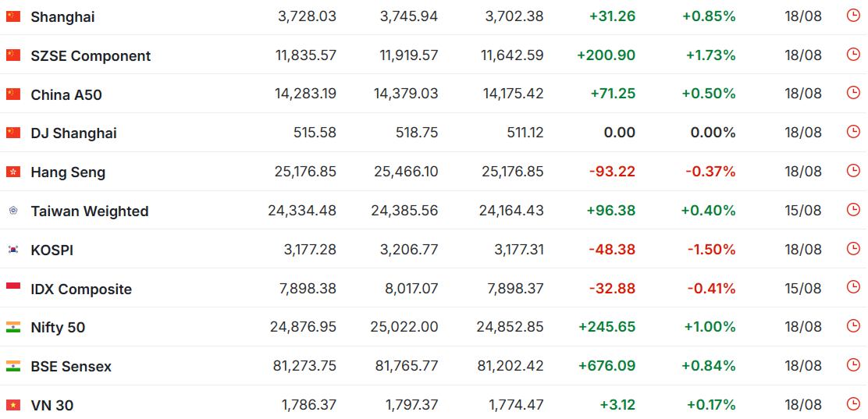The width and height of the screenshot is (868, 419).
Task: Click the India flag beside BSE Sensex
Action: (x=13, y=367)
